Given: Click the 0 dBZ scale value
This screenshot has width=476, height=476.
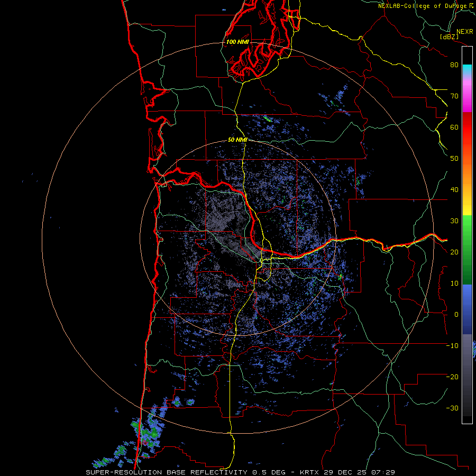Looking at the screenshot, I should coord(456,315).
